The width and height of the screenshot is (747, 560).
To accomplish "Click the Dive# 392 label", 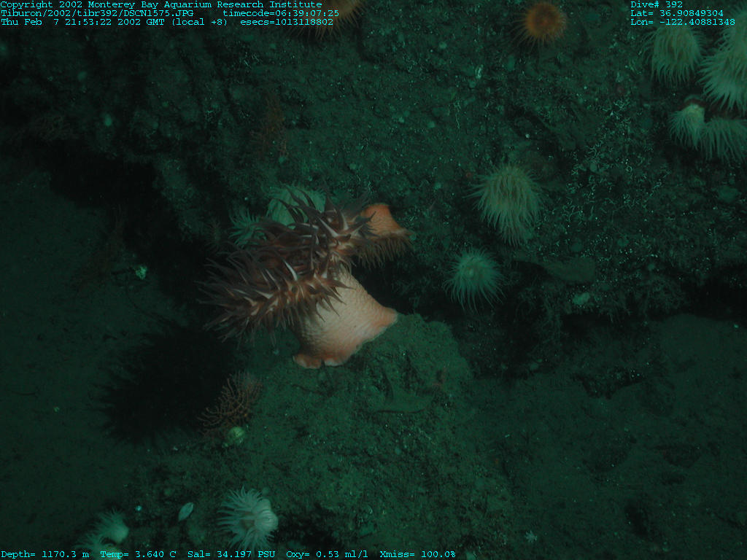I will (x=657, y=5).
